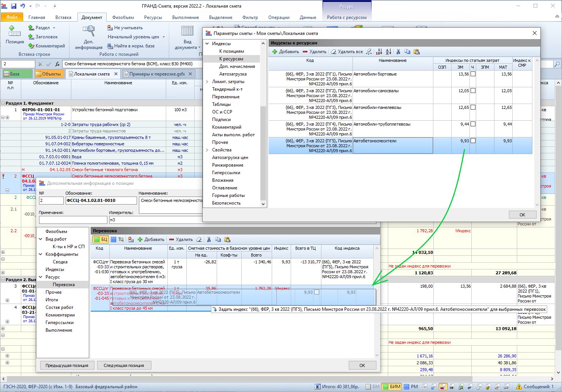Select Автозагрузка item under Индексы
Viewport: 562px width, 392px height.
[x=233, y=74]
